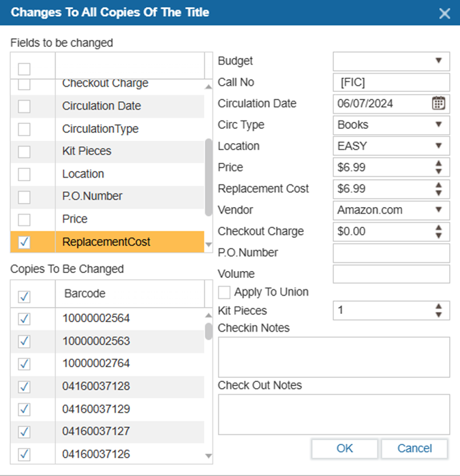Click the P.O.Number input field
460x476 pixels.
pos(391,253)
